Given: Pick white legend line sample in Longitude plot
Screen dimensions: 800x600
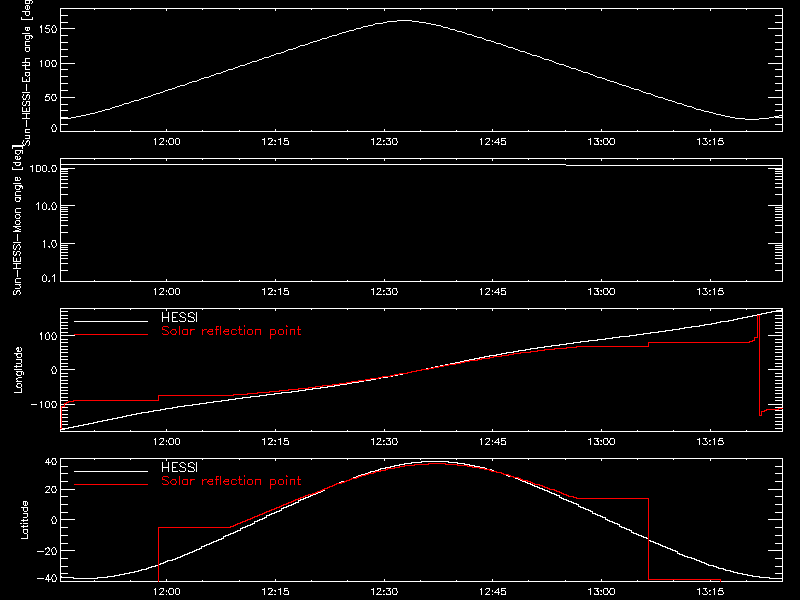Looking at the screenshot, I should pos(111,321).
